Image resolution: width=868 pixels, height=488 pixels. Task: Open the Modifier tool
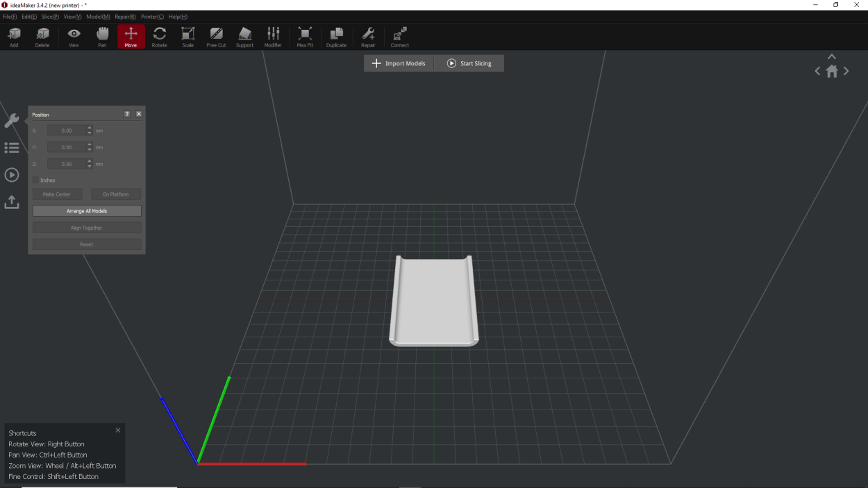[x=273, y=37]
